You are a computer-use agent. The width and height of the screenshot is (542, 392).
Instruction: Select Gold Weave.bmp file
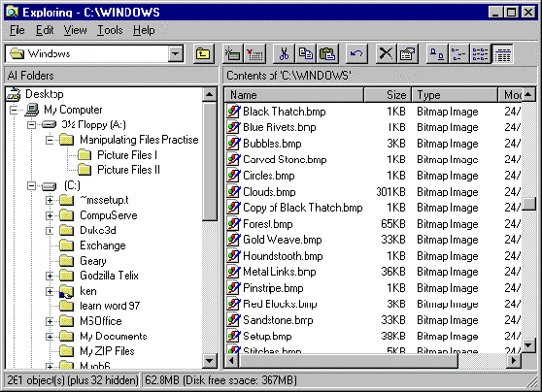click(283, 240)
